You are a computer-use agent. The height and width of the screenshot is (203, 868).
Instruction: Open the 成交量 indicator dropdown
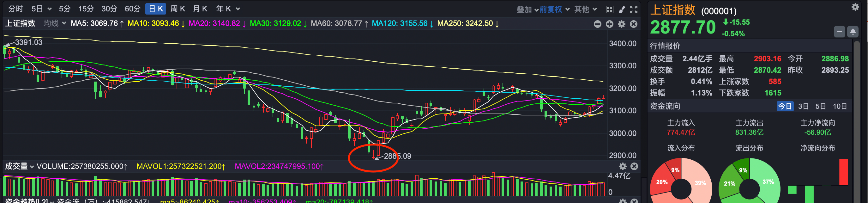coord(20,166)
